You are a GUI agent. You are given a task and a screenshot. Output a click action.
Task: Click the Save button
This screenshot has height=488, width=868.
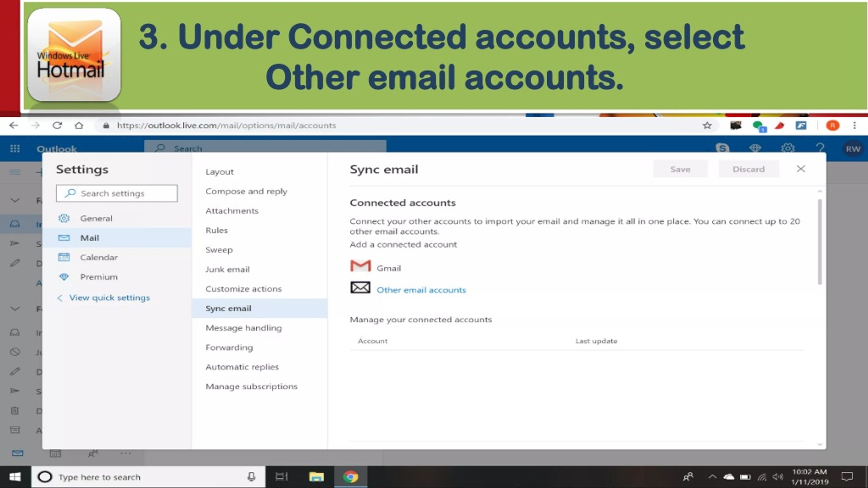click(x=680, y=169)
